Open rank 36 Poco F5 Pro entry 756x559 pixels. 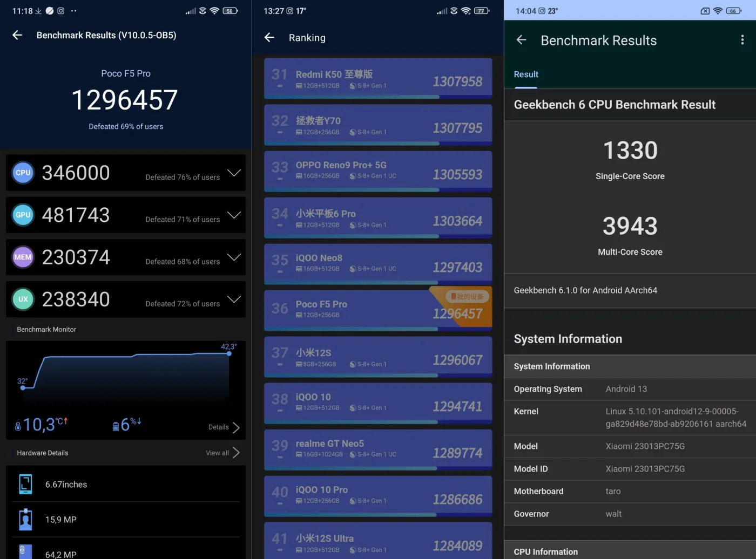coord(378,311)
